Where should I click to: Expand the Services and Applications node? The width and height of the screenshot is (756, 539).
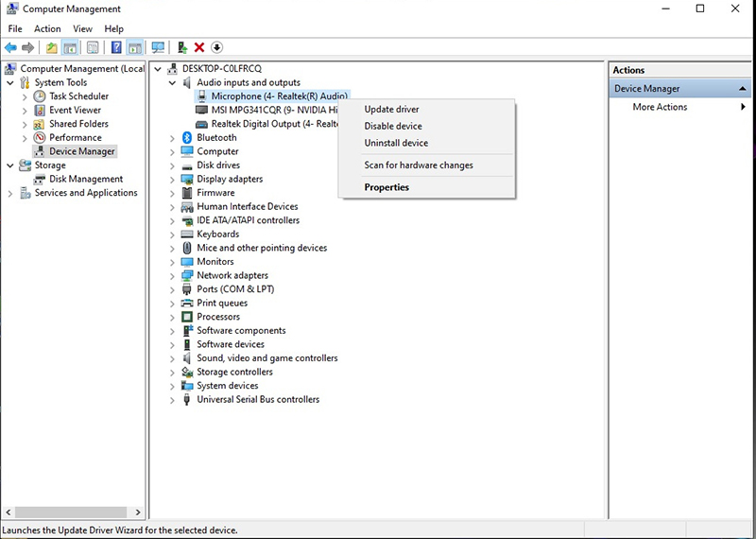(10, 193)
